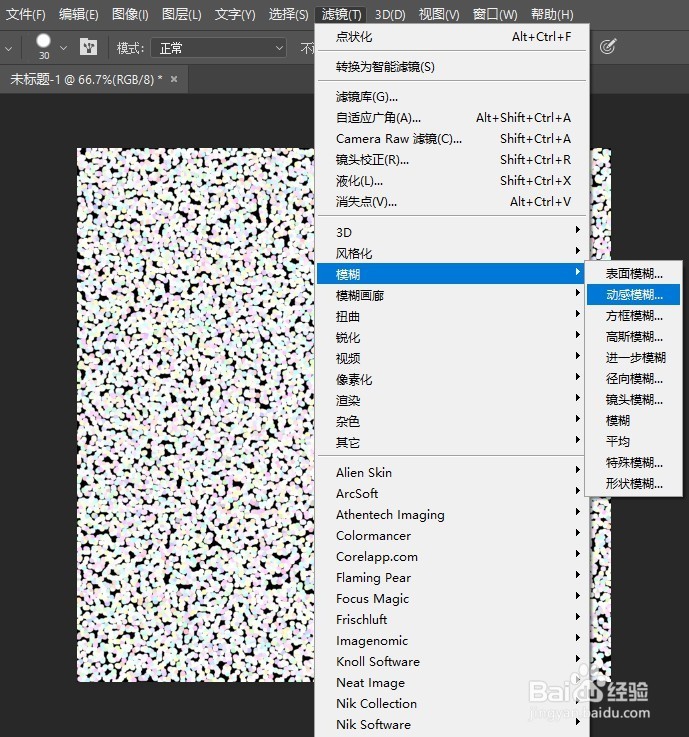Open 滤镜库(G)... filter gallery

(451, 97)
